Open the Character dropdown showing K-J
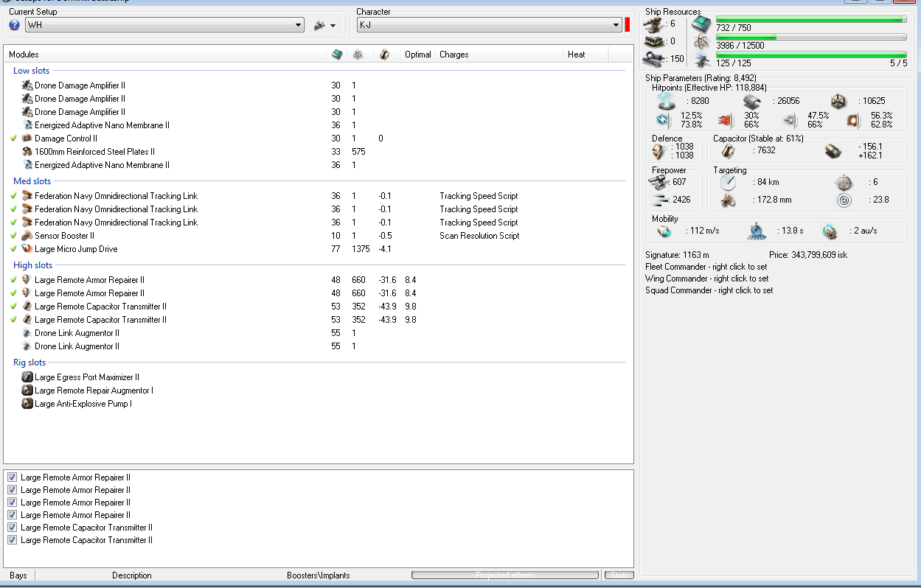This screenshot has width=921, height=588. pos(489,25)
